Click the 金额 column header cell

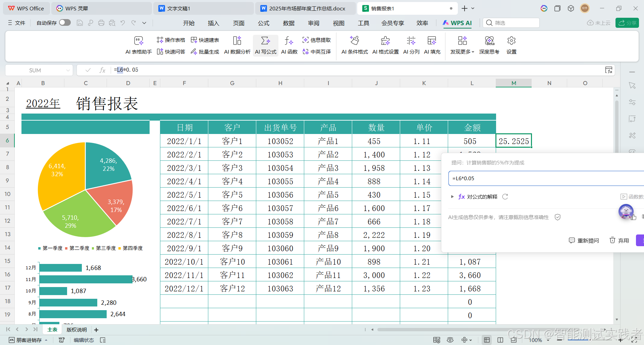[x=472, y=128]
